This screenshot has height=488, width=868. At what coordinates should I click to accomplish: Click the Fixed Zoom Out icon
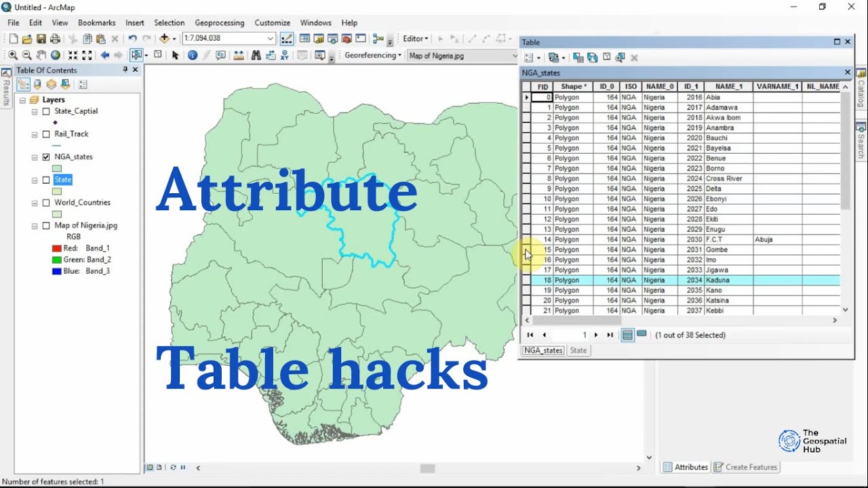point(87,56)
